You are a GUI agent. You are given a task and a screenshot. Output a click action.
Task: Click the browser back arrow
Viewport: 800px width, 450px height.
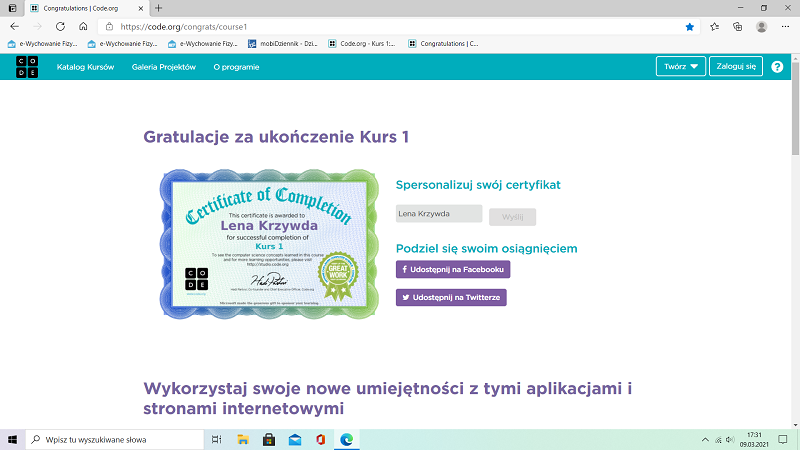14,26
